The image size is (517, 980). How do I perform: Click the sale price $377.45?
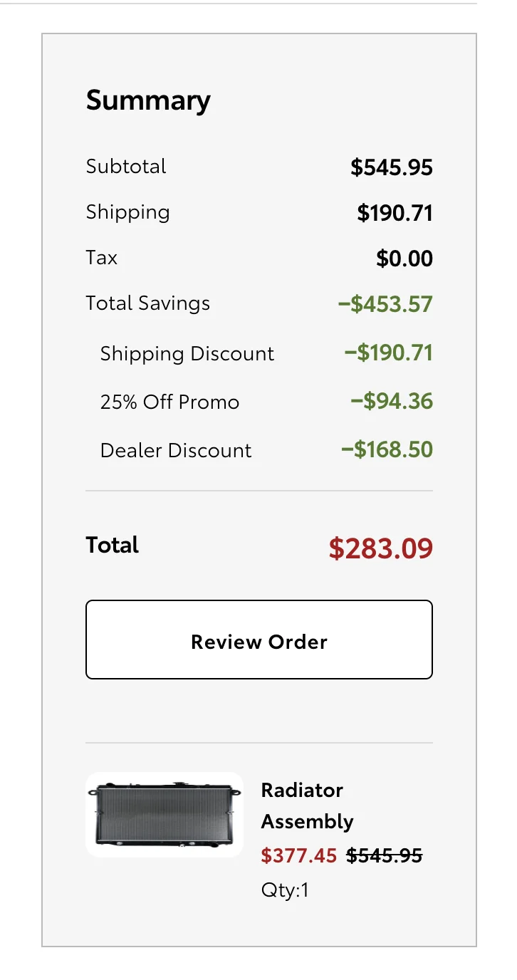tap(299, 855)
